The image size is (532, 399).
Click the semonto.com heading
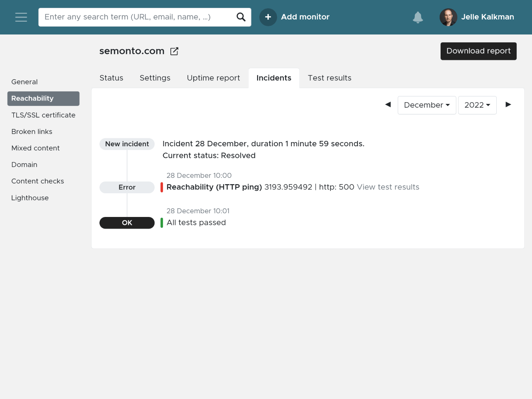point(132,51)
